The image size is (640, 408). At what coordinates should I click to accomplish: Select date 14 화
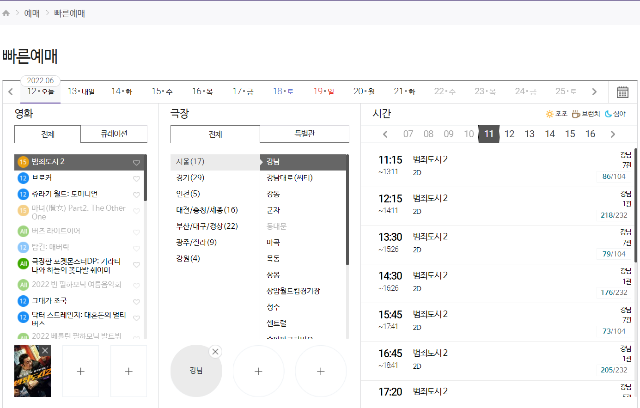click(x=121, y=91)
